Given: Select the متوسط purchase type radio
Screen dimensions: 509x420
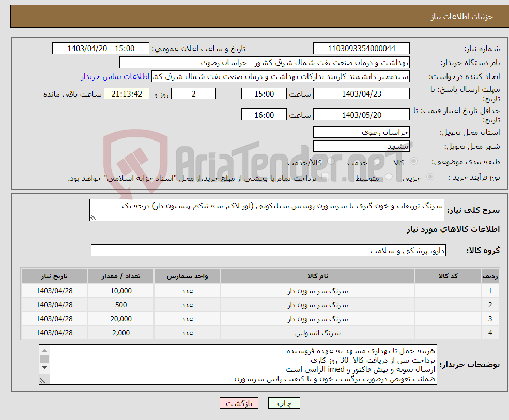Looking at the screenshot, I should (x=389, y=177).
